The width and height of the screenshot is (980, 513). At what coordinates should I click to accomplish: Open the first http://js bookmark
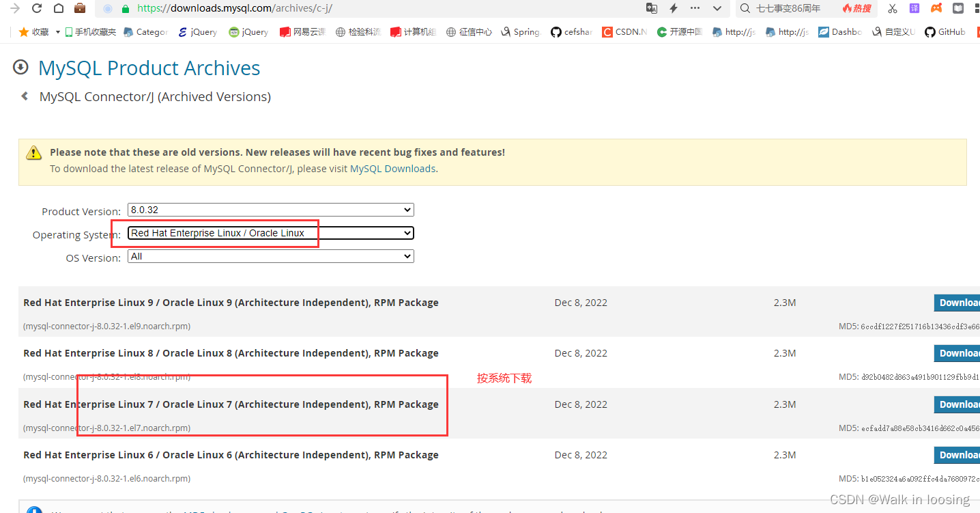tap(734, 32)
